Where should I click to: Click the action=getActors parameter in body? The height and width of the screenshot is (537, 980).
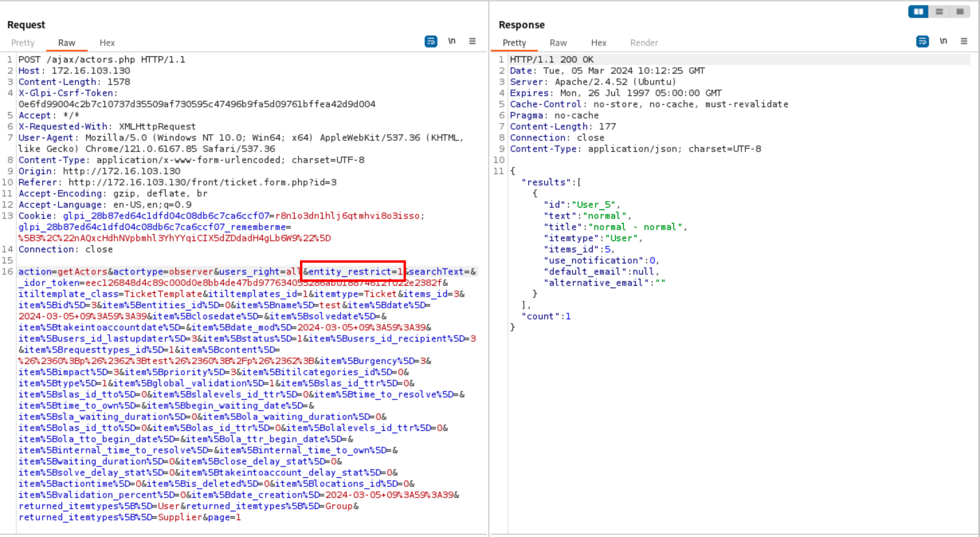[63, 271]
